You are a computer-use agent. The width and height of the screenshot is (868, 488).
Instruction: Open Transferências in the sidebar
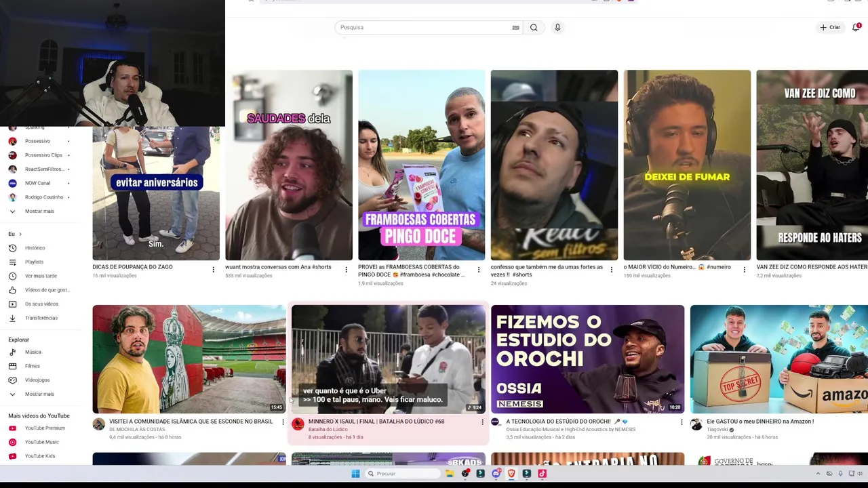coord(41,318)
